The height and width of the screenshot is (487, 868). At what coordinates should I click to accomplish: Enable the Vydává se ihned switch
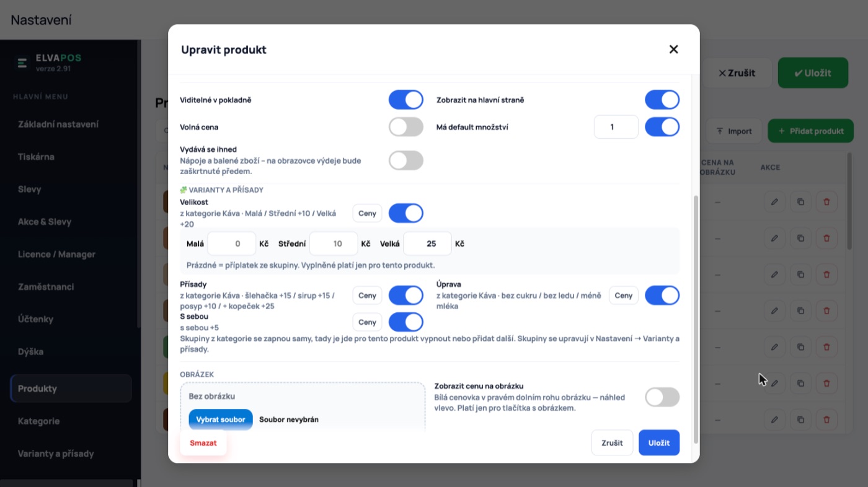point(406,160)
